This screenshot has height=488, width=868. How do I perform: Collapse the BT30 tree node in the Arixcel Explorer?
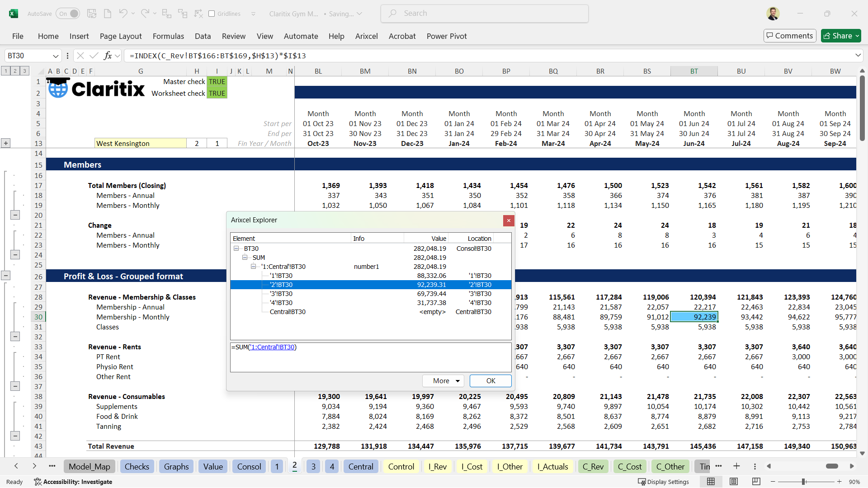tap(236, 249)
